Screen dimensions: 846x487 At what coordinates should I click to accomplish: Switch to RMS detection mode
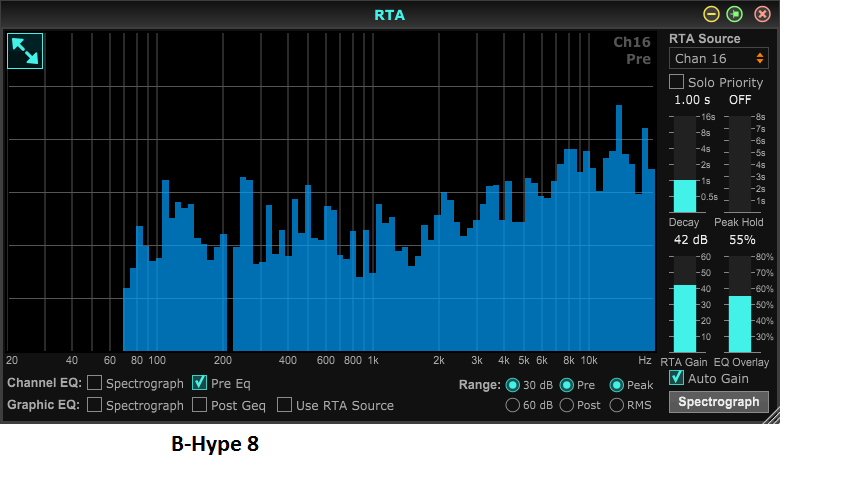pos(617,405)
